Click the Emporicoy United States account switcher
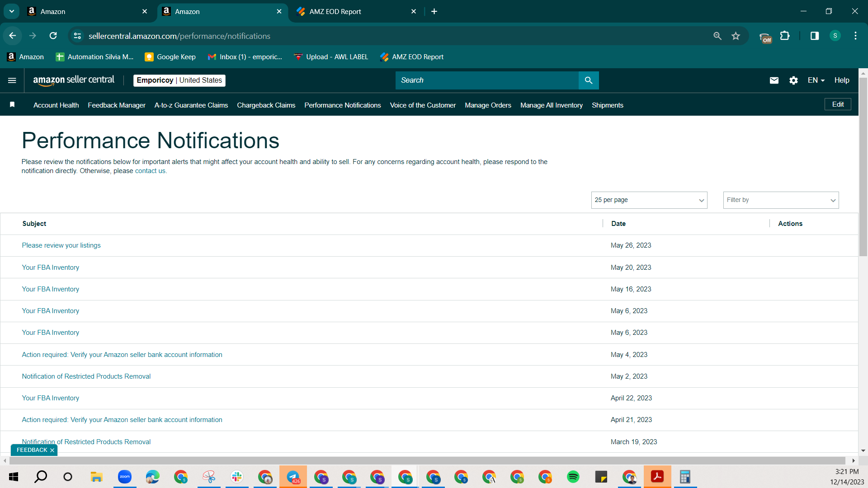The width and height of the screenshot is (868, 488). point(179,80)
